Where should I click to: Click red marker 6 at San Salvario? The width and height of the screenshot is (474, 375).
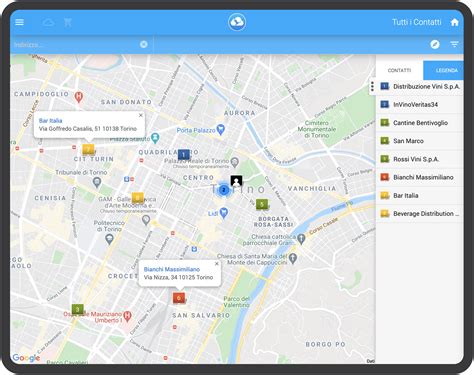(179, 298)
